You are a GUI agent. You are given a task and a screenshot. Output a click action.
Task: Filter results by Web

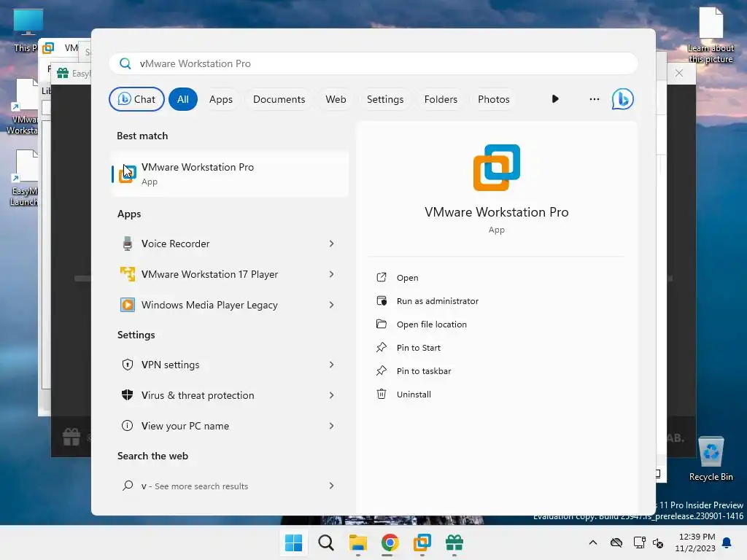pyautogui.click(x=336, y=99)
